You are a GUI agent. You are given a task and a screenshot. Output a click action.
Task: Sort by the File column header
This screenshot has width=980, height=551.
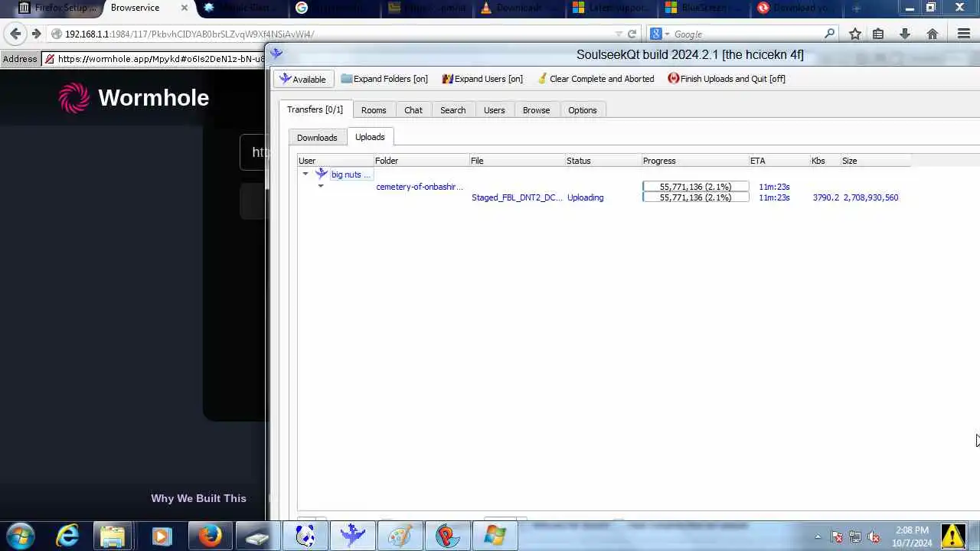point(518,161)
